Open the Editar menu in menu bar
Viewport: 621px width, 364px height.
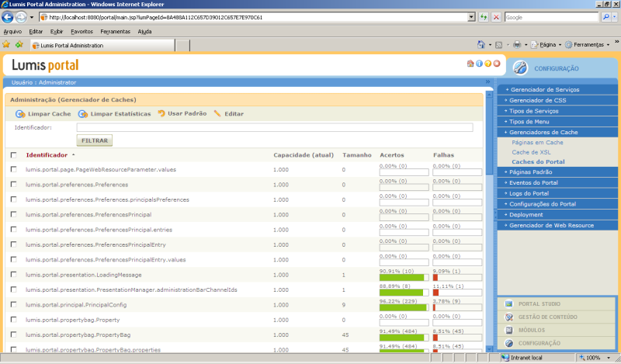click(x=36, y=31)
